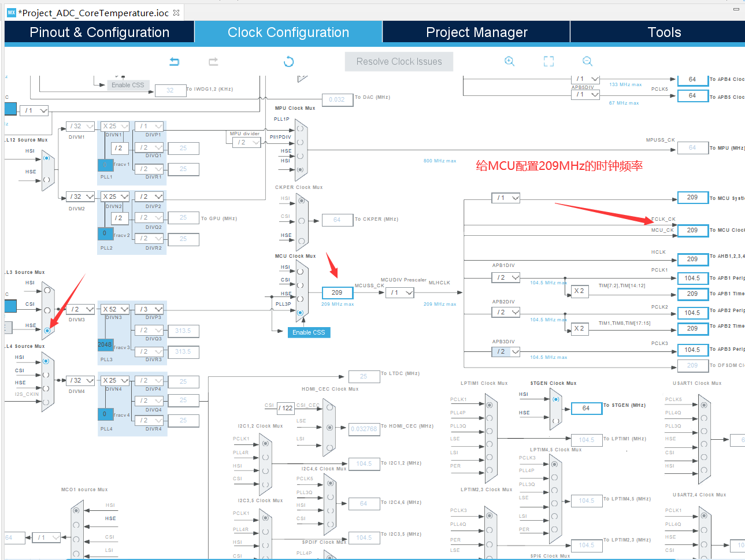
Task: Select PLL1P in the MPU Clock Mux
Action: click(300, 128)
